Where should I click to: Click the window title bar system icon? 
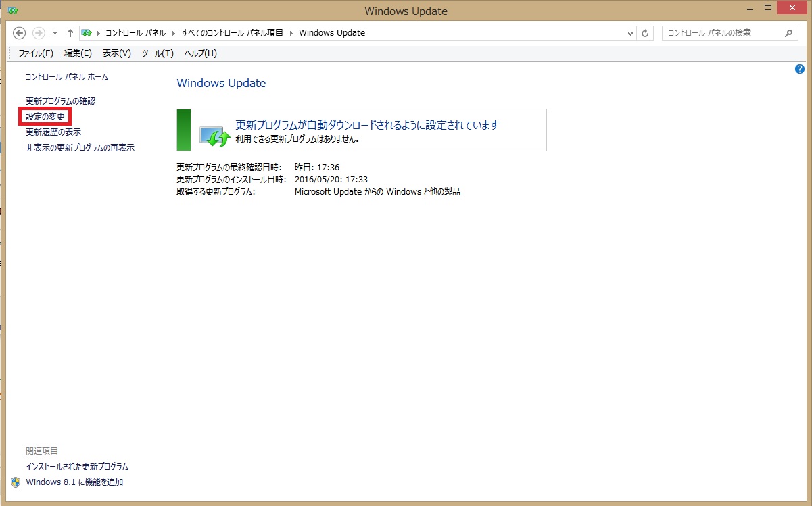[13, 11]
